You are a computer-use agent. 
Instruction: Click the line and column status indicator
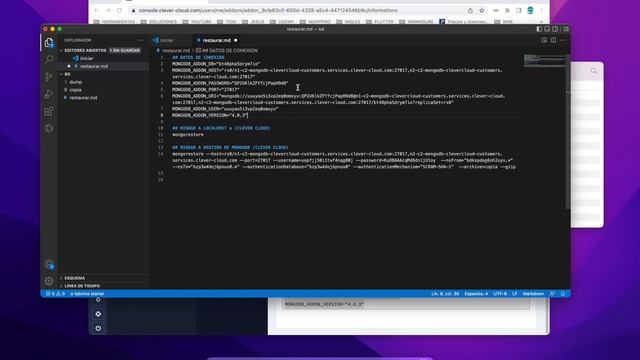tap(445, 294)
